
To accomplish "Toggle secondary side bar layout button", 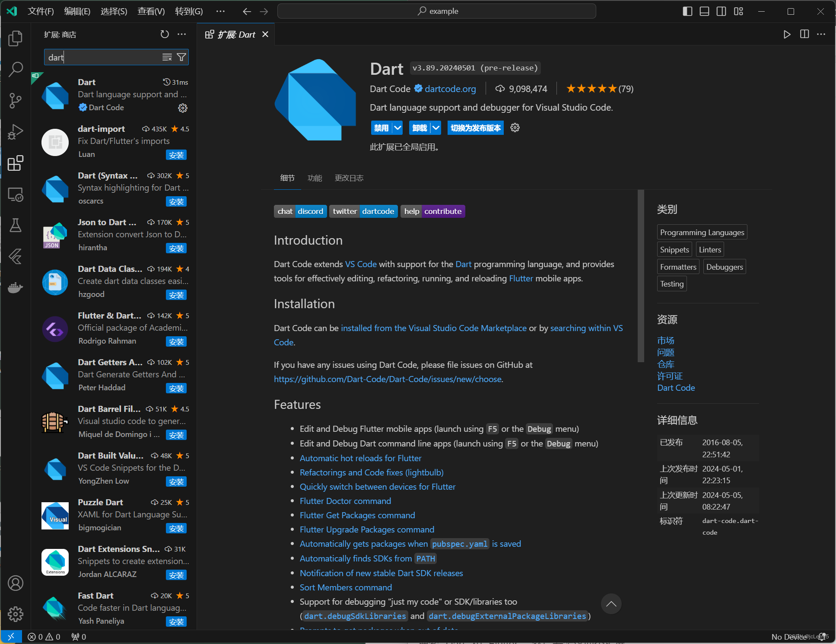I will point(721,11).
